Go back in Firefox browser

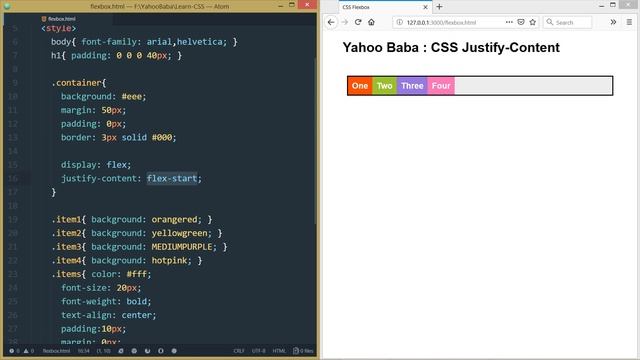(x=331, y=22)
